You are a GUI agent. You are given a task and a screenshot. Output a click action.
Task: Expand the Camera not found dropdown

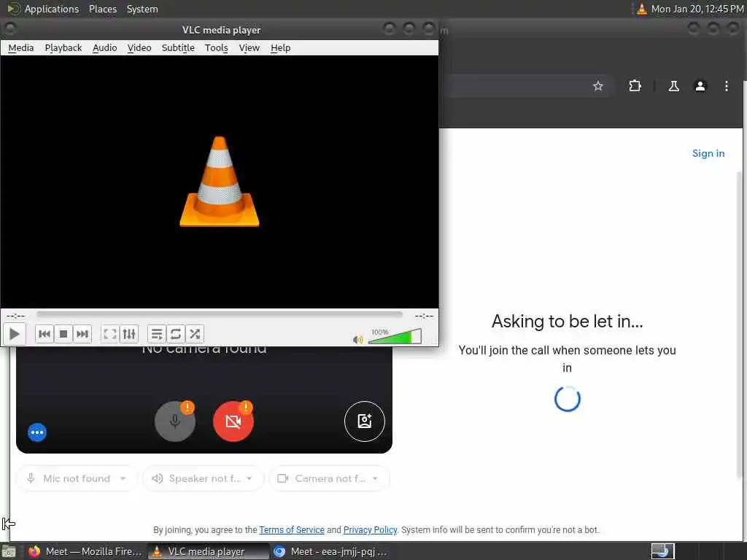(x=329, y=478)
